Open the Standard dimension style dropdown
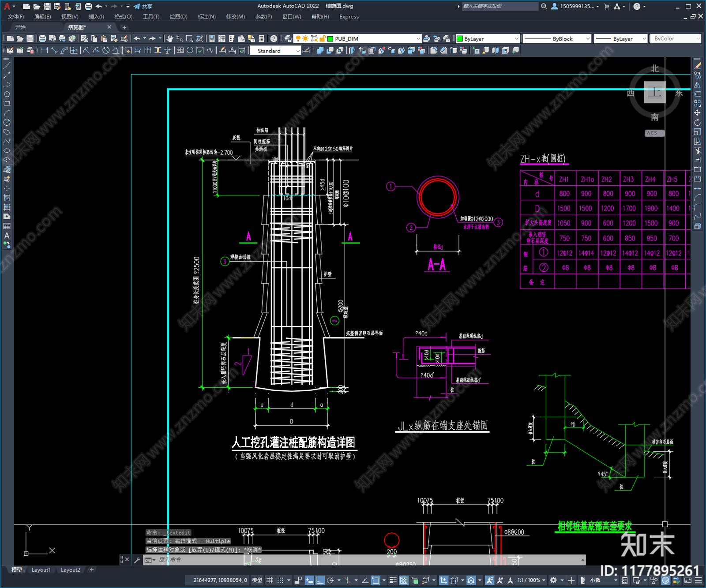 [275, 51]
